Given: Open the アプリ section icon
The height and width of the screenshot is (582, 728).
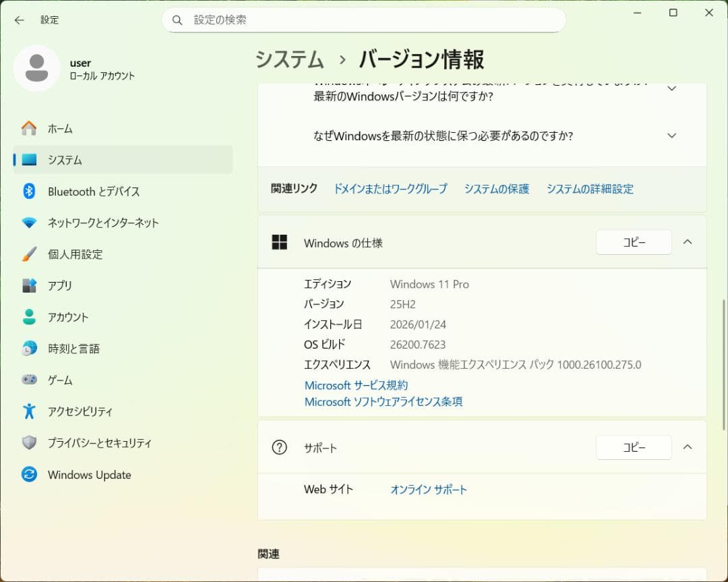Looking at the screenshot, I should coord(28,285).
